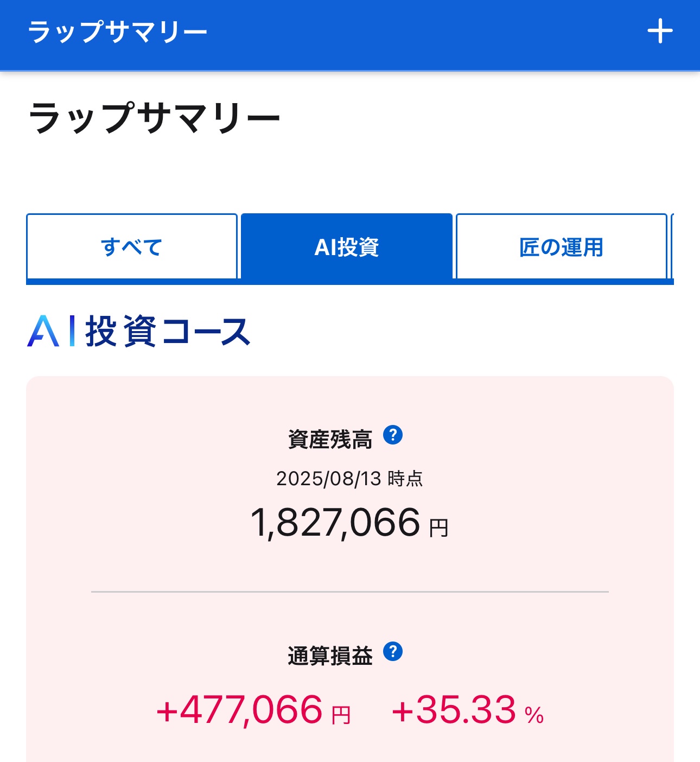Tap the plus icon in the header
Image resolution: width=700 pixels, height=762 pixels.
click(660, 31)
